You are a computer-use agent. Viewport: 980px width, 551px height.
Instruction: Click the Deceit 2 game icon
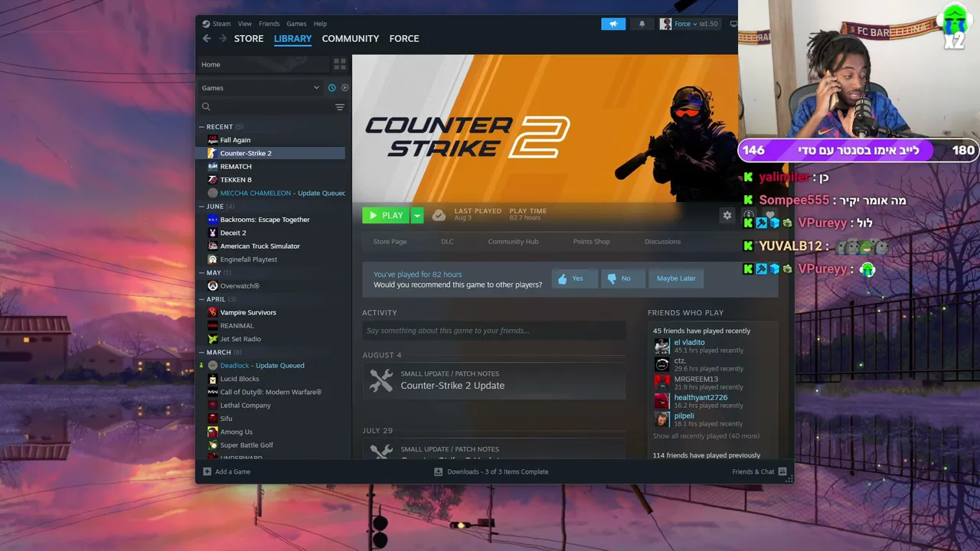[213, 233]
